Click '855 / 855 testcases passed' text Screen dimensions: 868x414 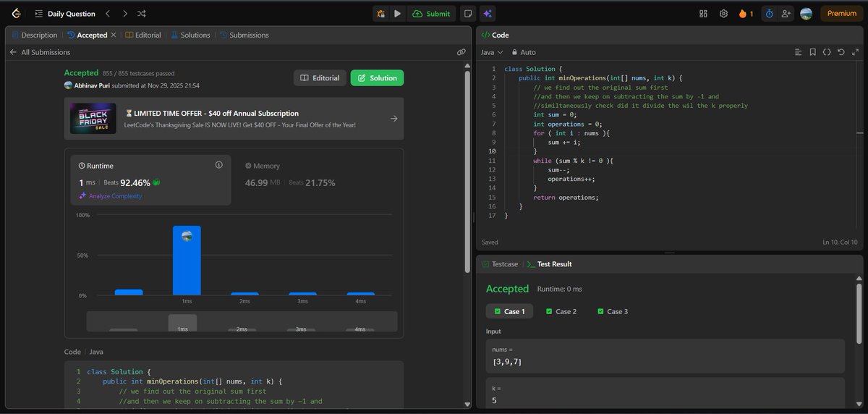pyautogui.click(x=138, y=73)
